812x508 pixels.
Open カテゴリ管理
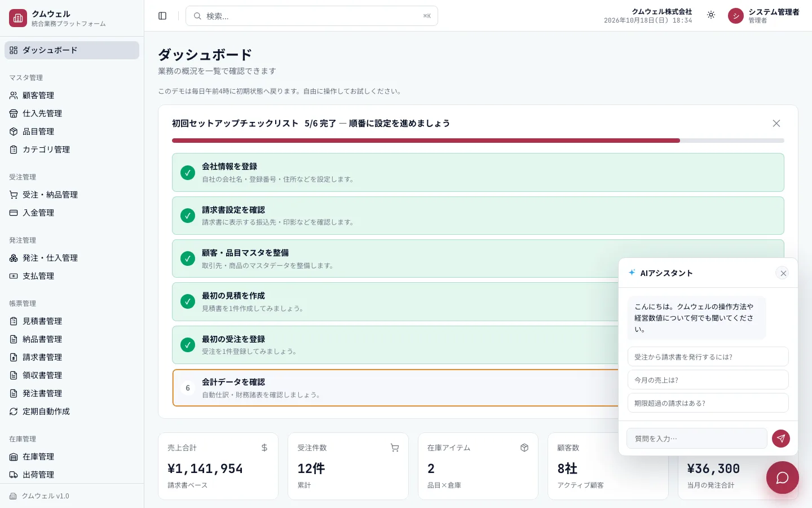point(72,150)
